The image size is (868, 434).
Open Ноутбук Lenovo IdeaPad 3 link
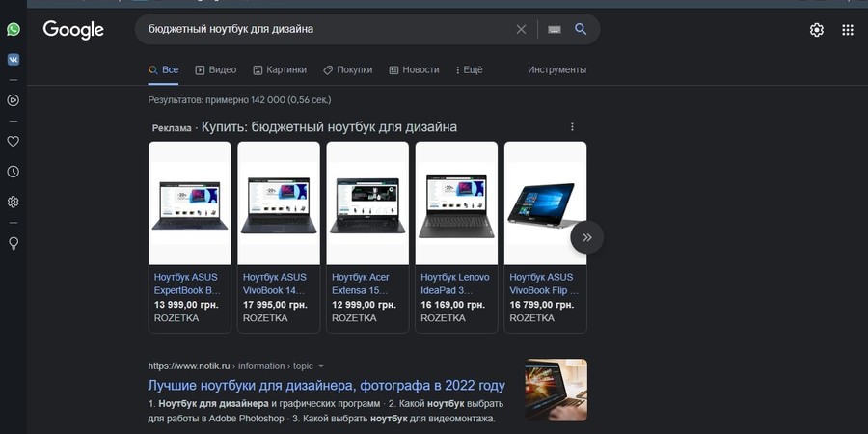tap(455, 284)
